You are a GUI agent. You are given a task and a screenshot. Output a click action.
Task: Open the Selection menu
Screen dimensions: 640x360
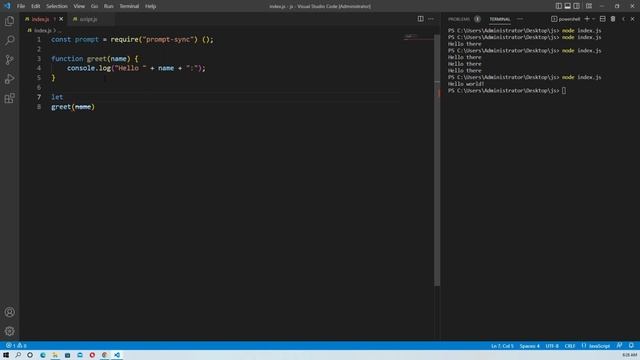[x=57, y=6]
